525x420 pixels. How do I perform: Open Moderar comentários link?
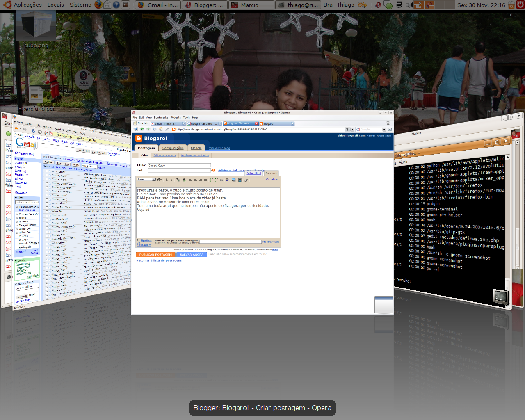point(195,155)
